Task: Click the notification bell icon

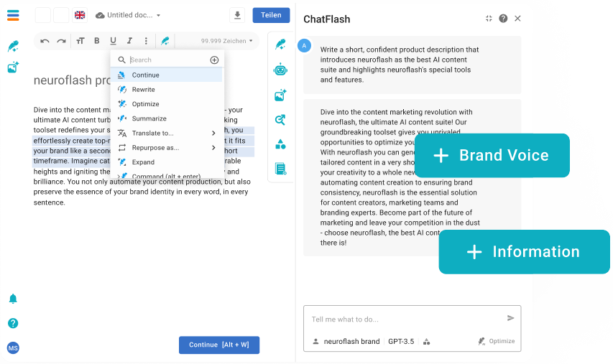Action: (x=13, y=299)
